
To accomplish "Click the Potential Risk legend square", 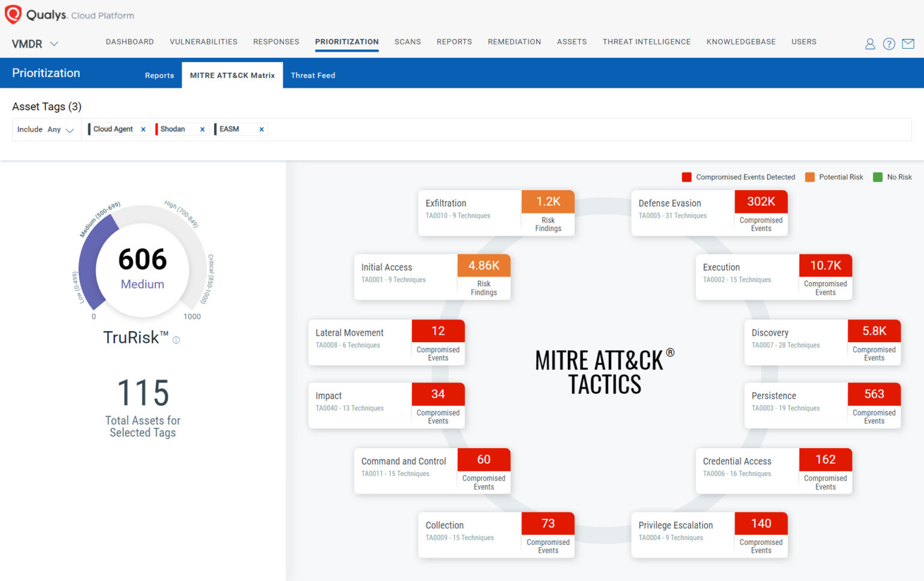I will point(810,177).
